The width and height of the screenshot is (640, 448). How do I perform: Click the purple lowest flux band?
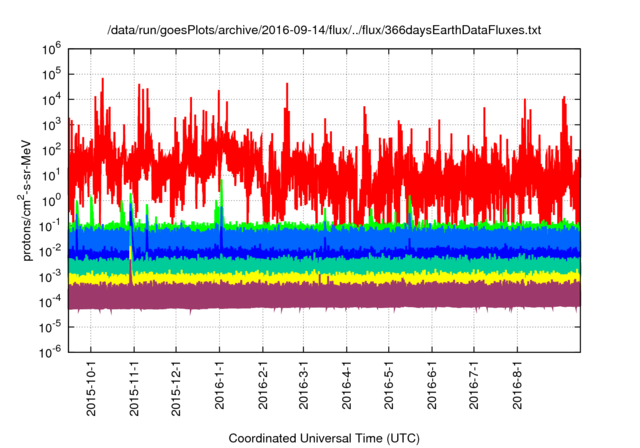[x=324, y=296]
